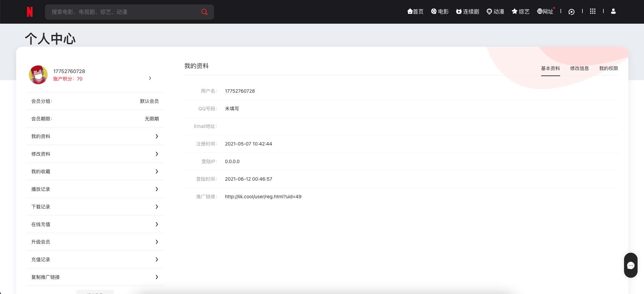This screenshot has width=644, height=294.
Task: Switch to the 基本资料 tab
Action: [x=550, y=68]
